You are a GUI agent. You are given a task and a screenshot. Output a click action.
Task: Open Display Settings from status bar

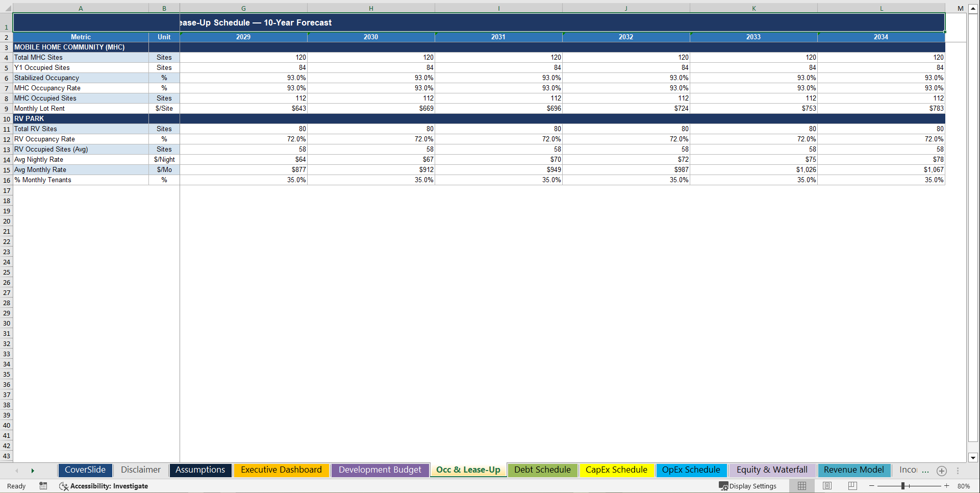point(748,486)
